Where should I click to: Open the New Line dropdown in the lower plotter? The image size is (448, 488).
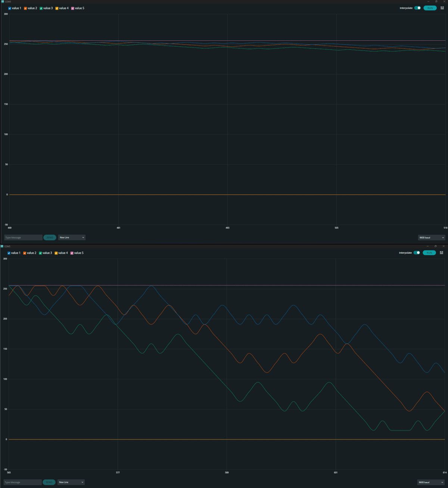[x=71, y=482]
